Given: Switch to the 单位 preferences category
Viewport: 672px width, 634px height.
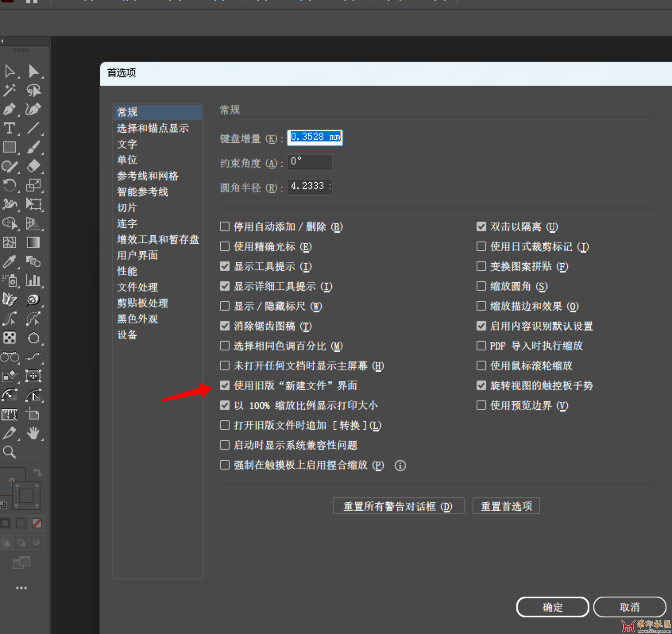Looking at the screenshot, I should (127, 160).
